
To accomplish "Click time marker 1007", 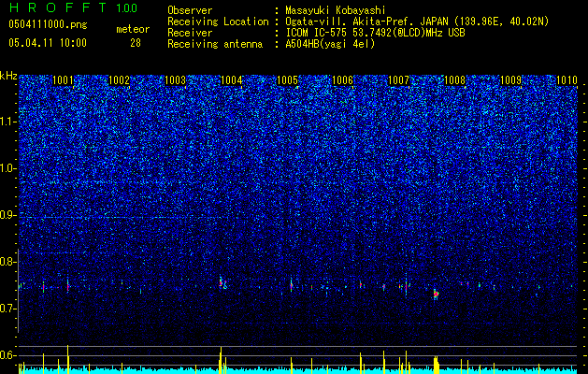I will pyautogui.click(x=398, y=80).
